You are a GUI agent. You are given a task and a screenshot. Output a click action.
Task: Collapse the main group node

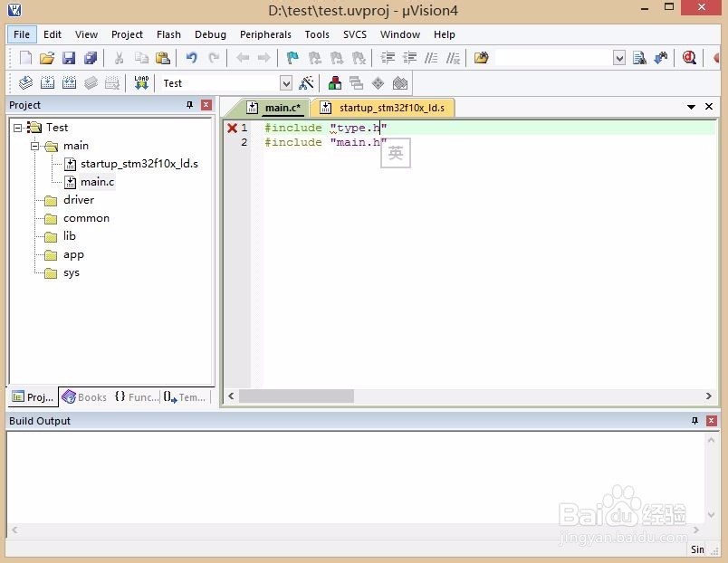point(34,146)
